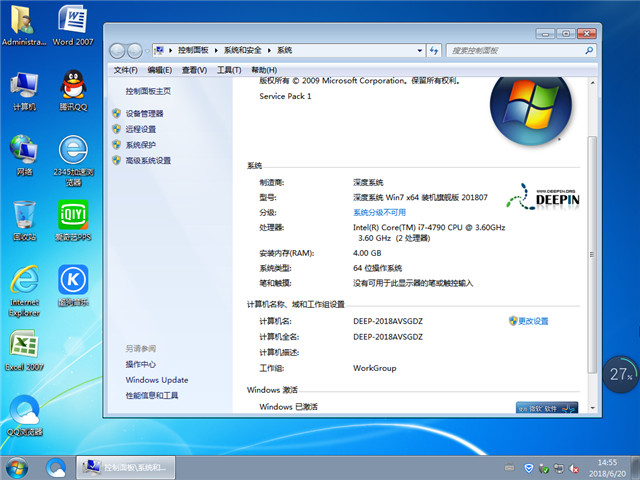
Task: Click 系统分级不可用 rating link
Action: [x=380, y=213]
